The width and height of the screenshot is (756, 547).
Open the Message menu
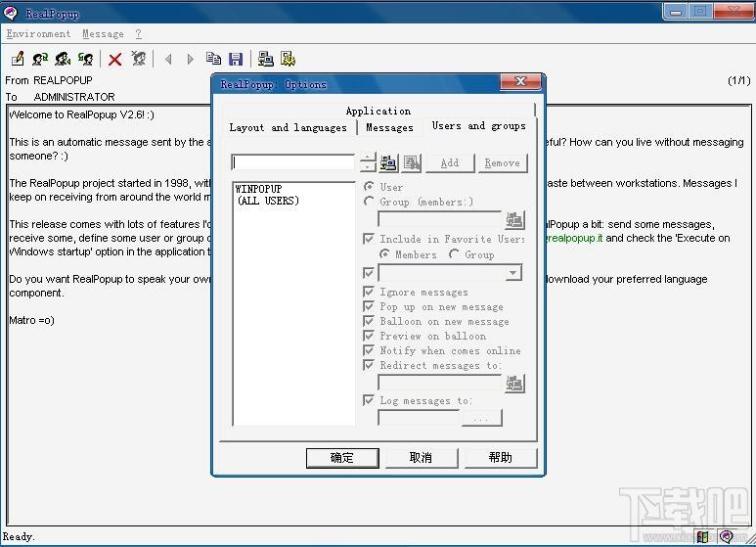point(103,34)
